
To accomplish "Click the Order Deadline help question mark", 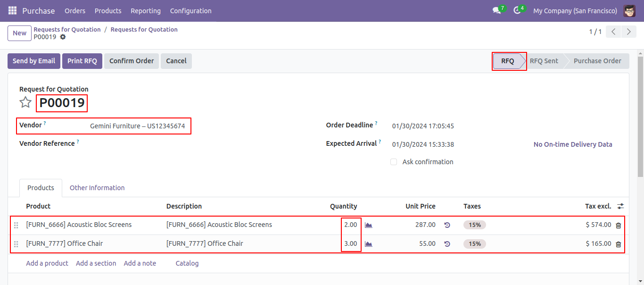I will click(377, 124).
